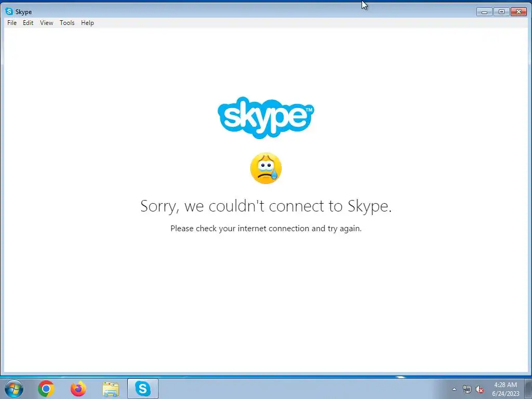The height and width of the screenshot is (399, 532).
Task: Open the Tools menu
Action: pyautogui.click(x=67, y=23)
